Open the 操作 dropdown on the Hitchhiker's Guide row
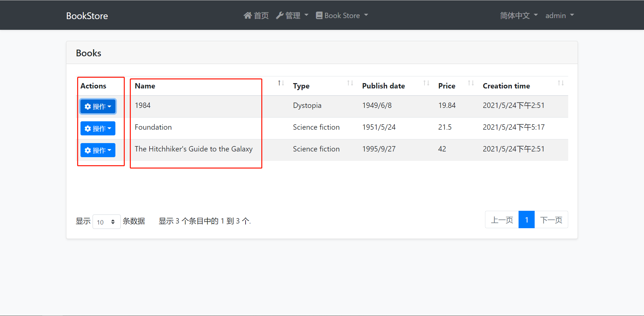644x316 pixels. (98, 150)
